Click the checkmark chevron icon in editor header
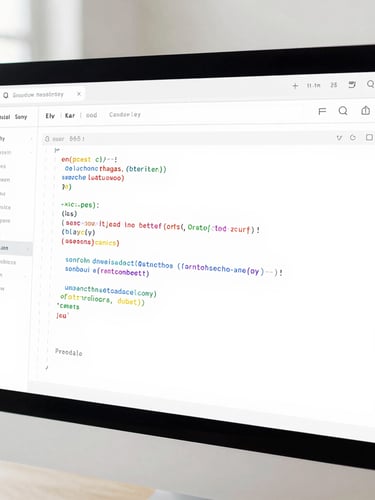 tap(339, 137)
